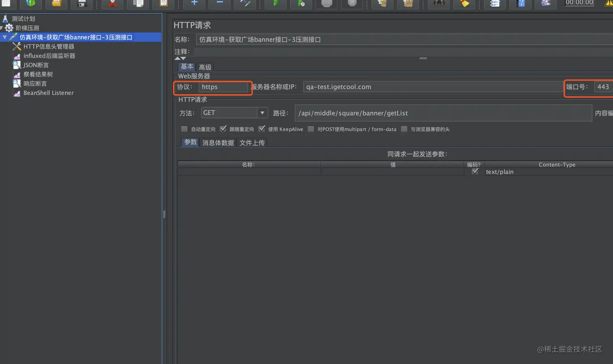Click the 名称: parameter column header
Viewport: 613px width, 364px height.
click(249, 165)
